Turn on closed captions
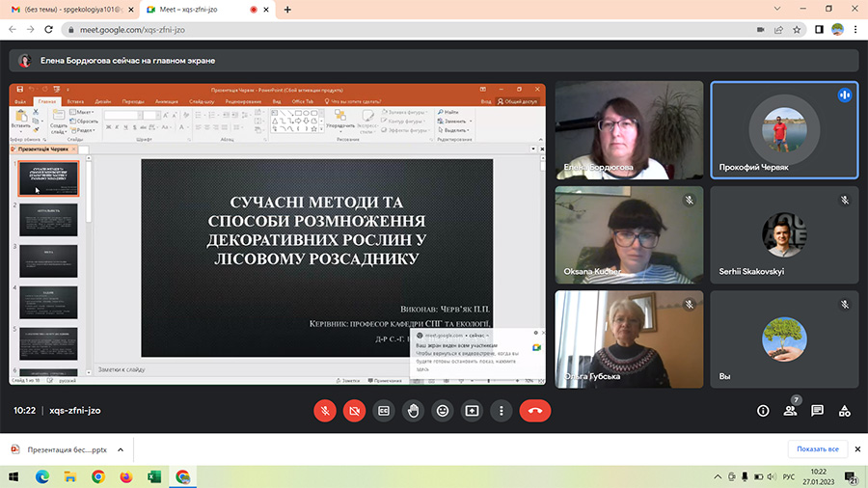The width and height of the screenshot is (868, 488). tap(384, 410)
